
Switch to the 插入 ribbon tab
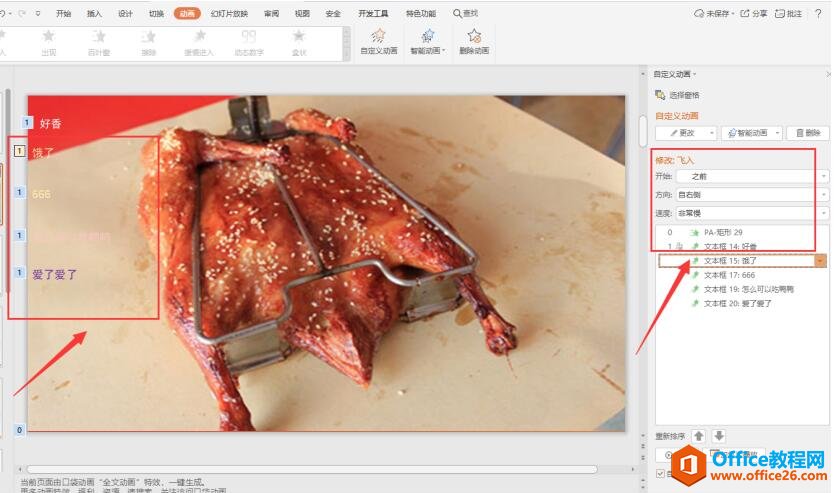[94, 14]
